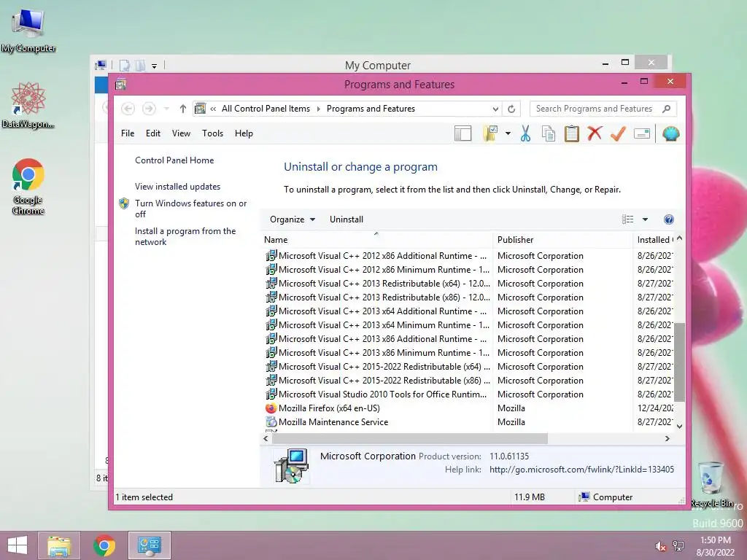This screenshot has width=747, height=560.
Task: Click Install a program from the network
Action: pyautogui.click(x=185, y=236)
